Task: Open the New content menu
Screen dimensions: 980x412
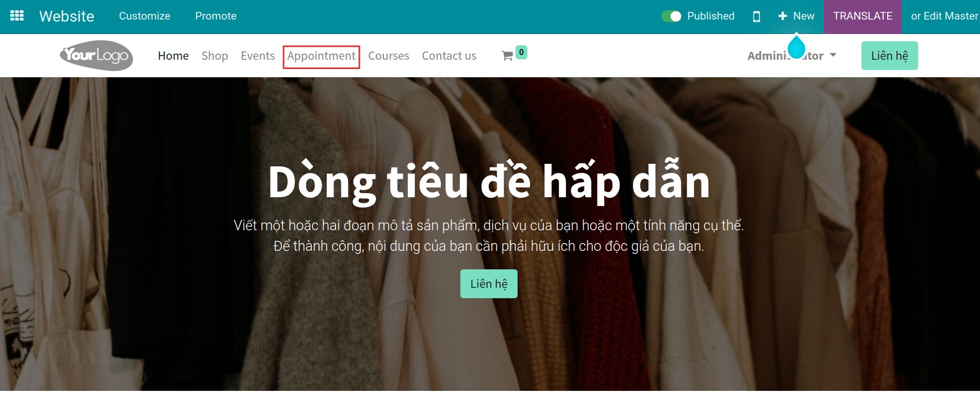Action: click(x=796, y=16)
